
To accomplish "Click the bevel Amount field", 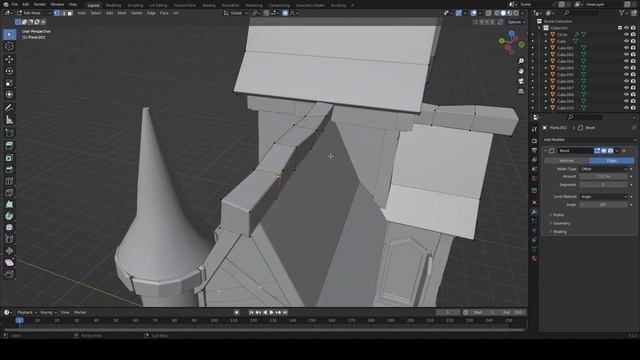I will [x=603, y=176].
